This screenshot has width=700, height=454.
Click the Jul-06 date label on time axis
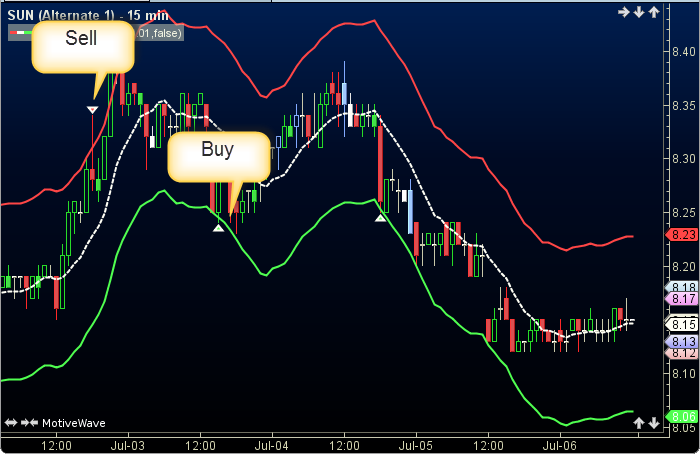tap(559, 446)
